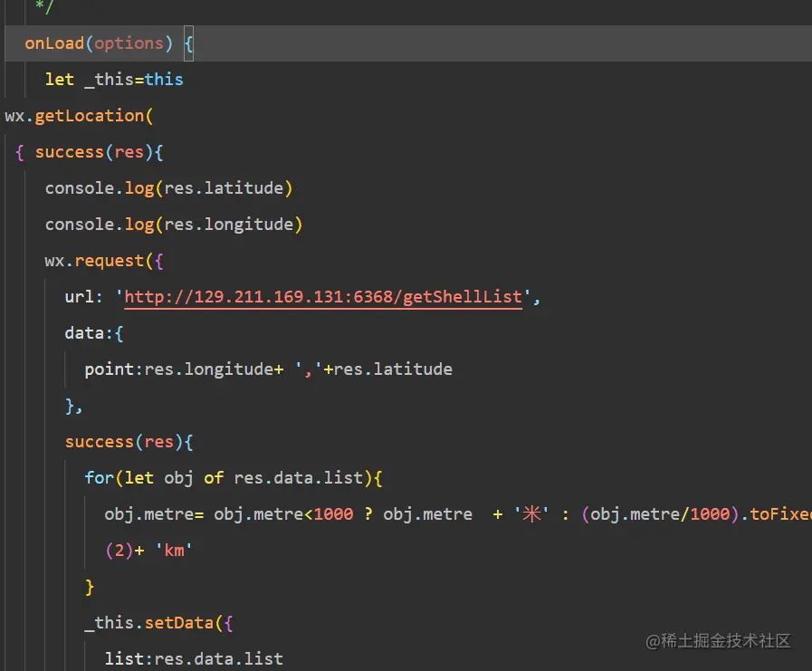Click the point:res.longitude line

tap(268, 369)
